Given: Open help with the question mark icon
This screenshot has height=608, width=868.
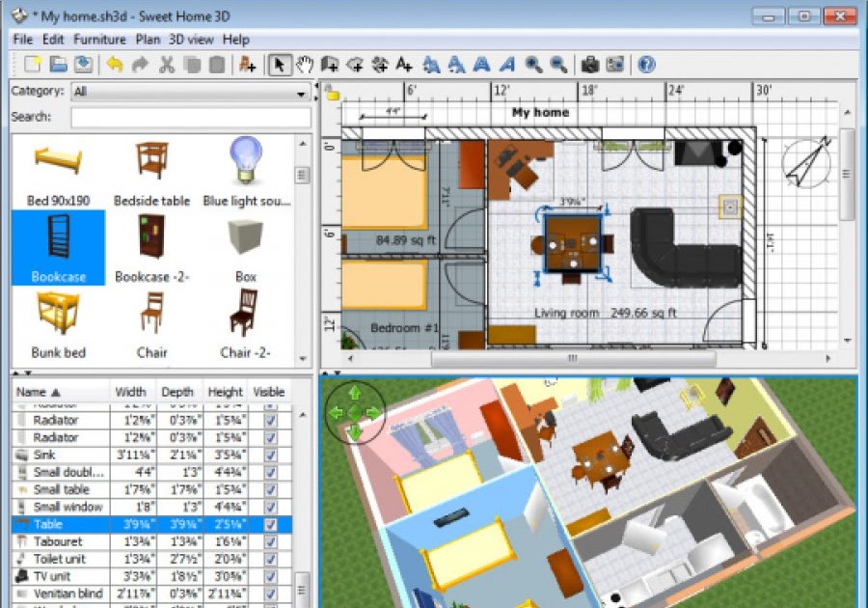Looking at the screenshot, I should [x=646, y=65].
